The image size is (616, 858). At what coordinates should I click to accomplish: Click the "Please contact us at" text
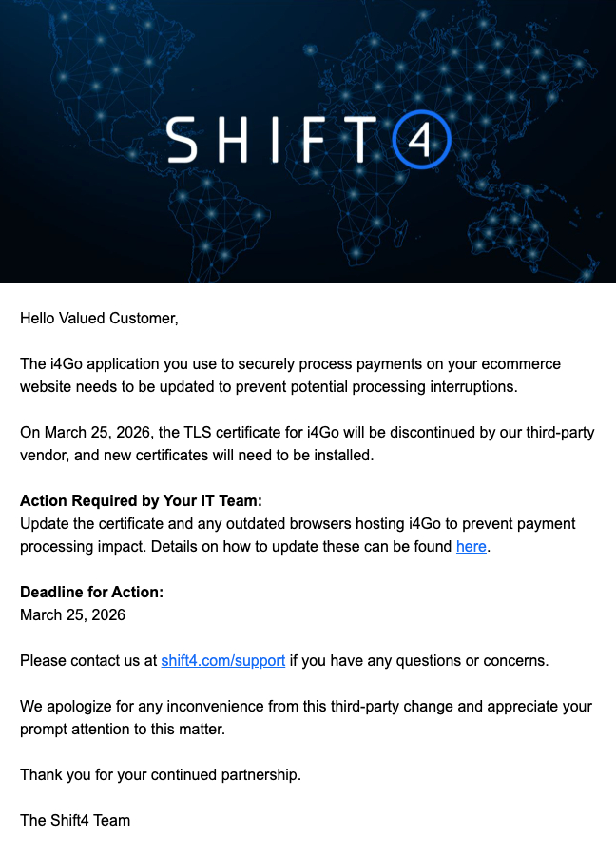point(88,660)
